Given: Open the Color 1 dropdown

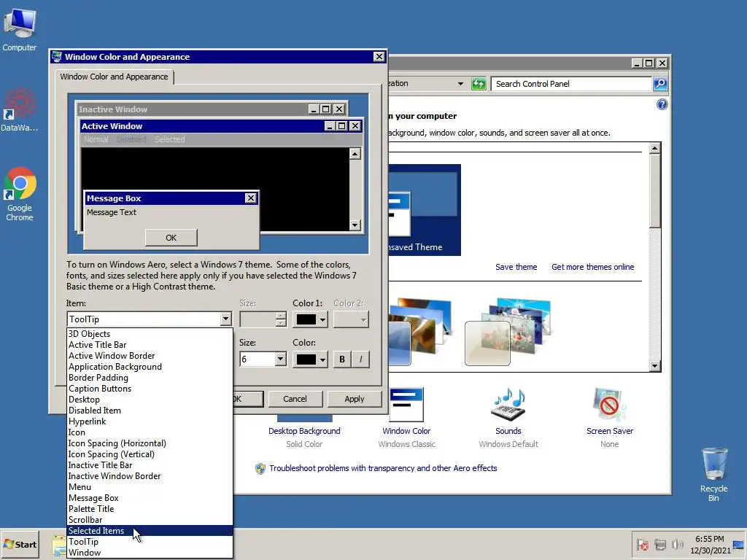Looking at the screenshot, I should click(x=310, y=319).
